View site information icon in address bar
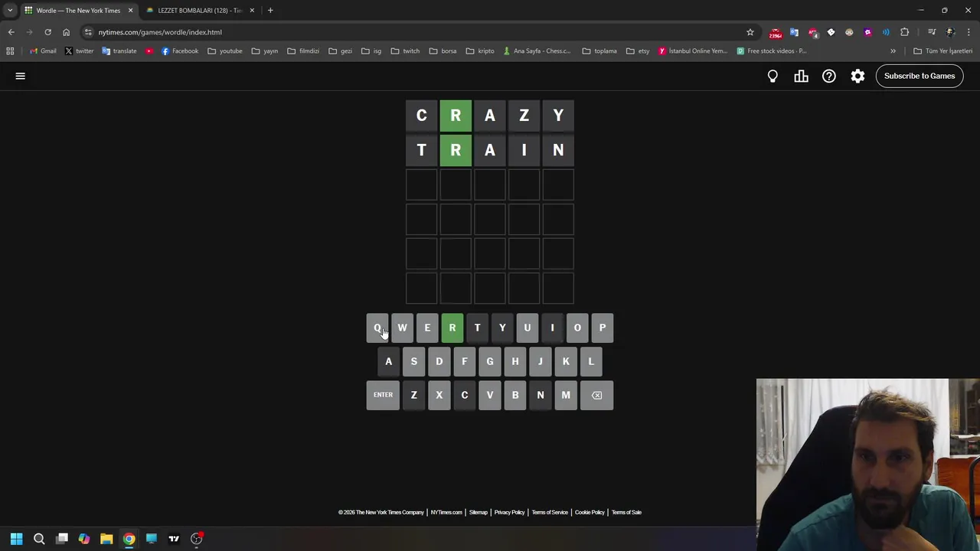The height and width of the screenshot is (551, 980). coord(89,32)
